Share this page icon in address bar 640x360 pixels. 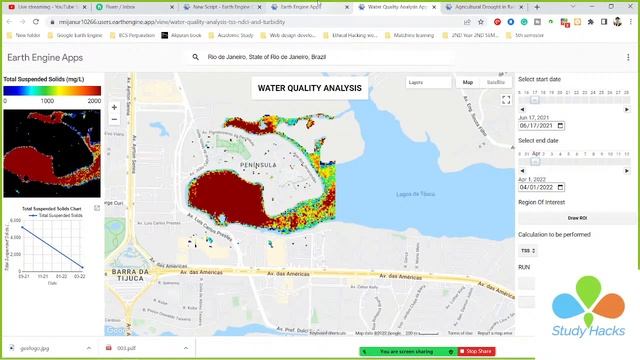[467, 22]
